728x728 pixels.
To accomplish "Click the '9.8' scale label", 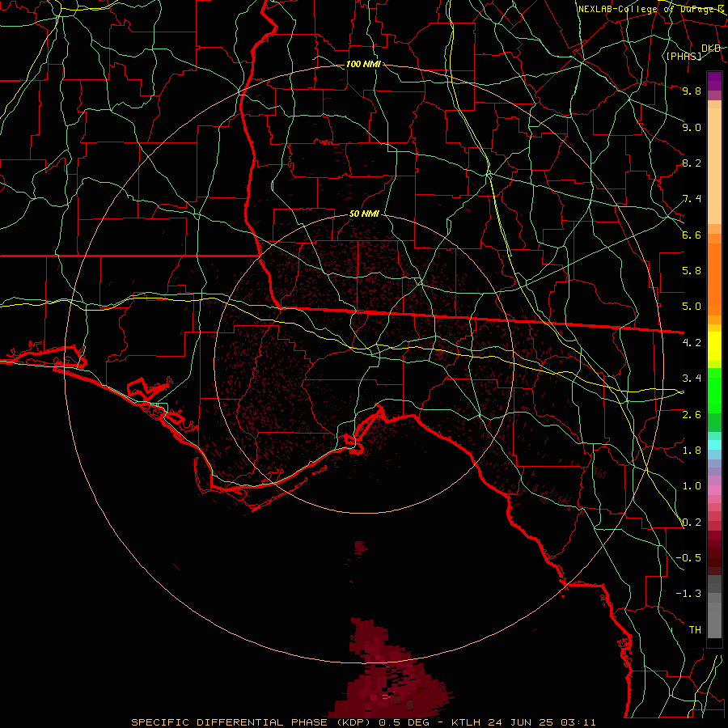I will (x=692, y=91).
